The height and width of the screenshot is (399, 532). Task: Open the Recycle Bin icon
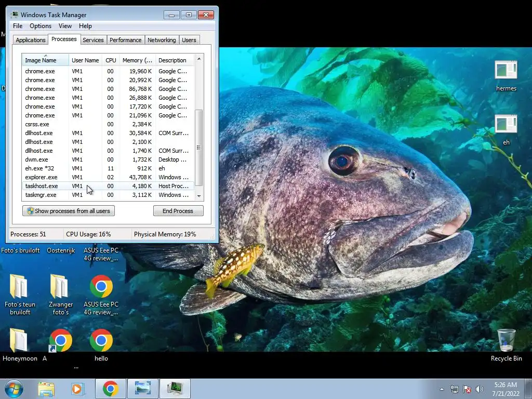tap(506, 345)
